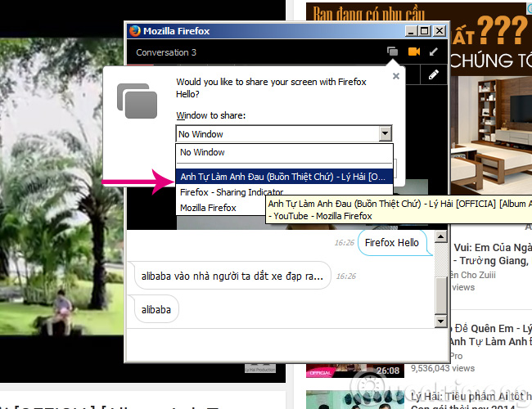Click the stacked windows share graphic in prompt
This screenshot has width=532, height=409.
pyautogui.click(x=137, y=101)
